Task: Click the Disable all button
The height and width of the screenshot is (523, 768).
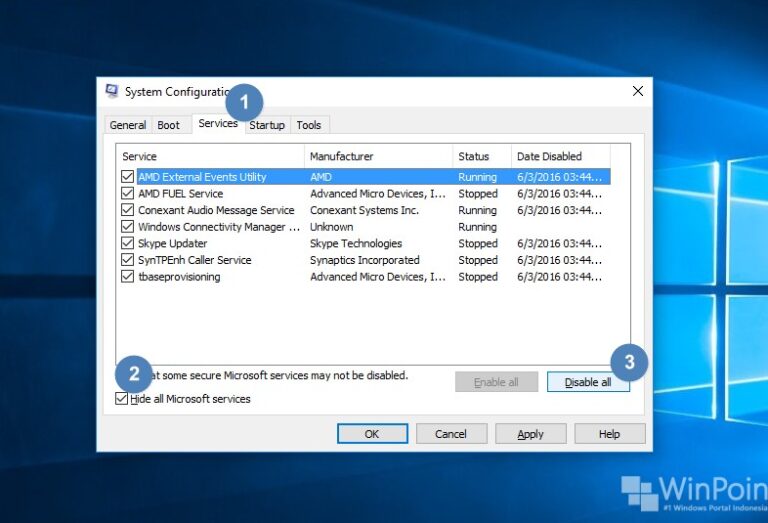Action: (x=588, y=382)
